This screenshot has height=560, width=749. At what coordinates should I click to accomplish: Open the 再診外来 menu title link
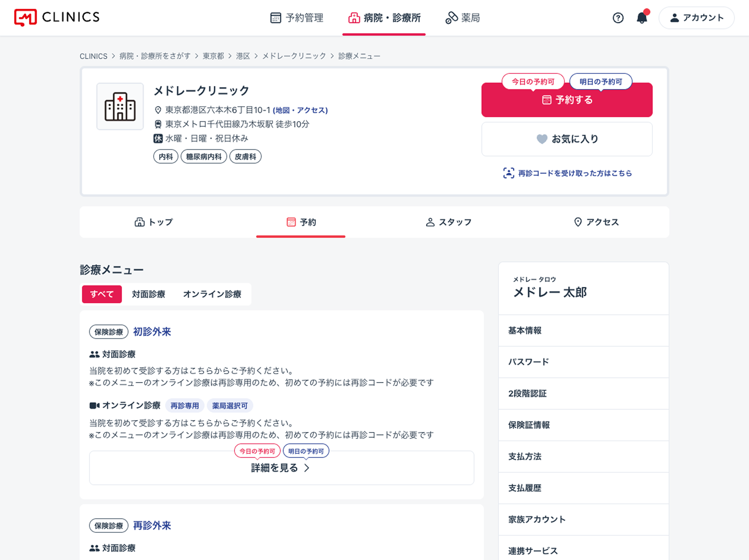152,526
